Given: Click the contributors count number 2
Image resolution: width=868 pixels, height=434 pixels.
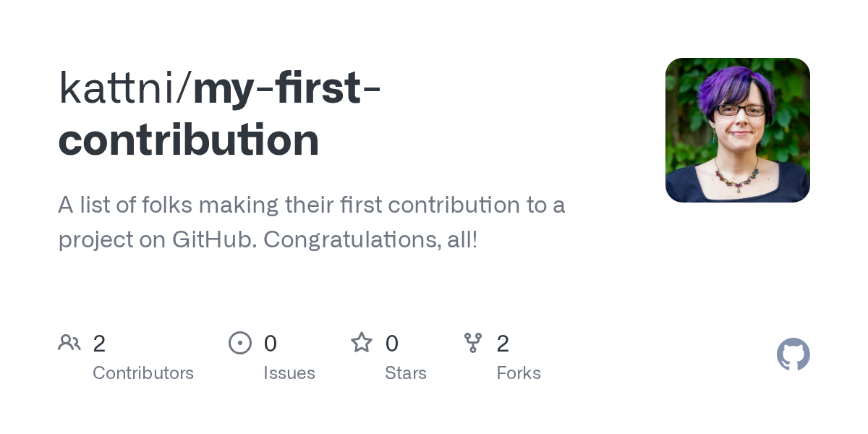Looking at the screenshot, I should click(x=99, y=344).
